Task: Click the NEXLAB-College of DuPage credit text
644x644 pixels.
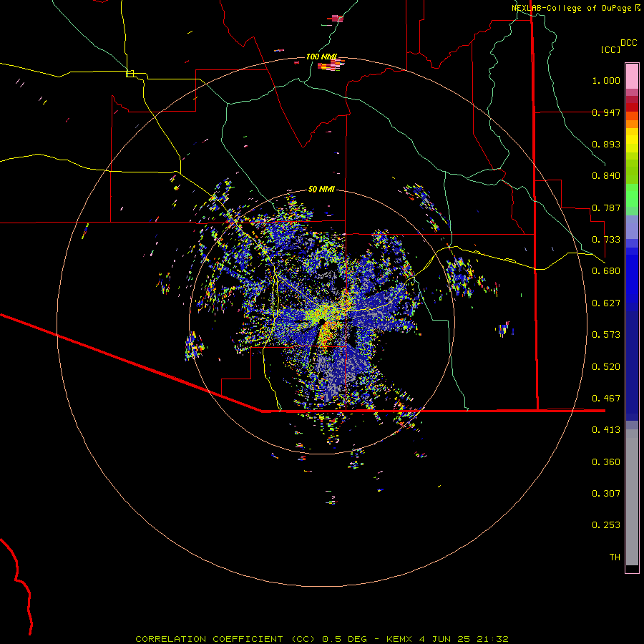Action: 576,8
